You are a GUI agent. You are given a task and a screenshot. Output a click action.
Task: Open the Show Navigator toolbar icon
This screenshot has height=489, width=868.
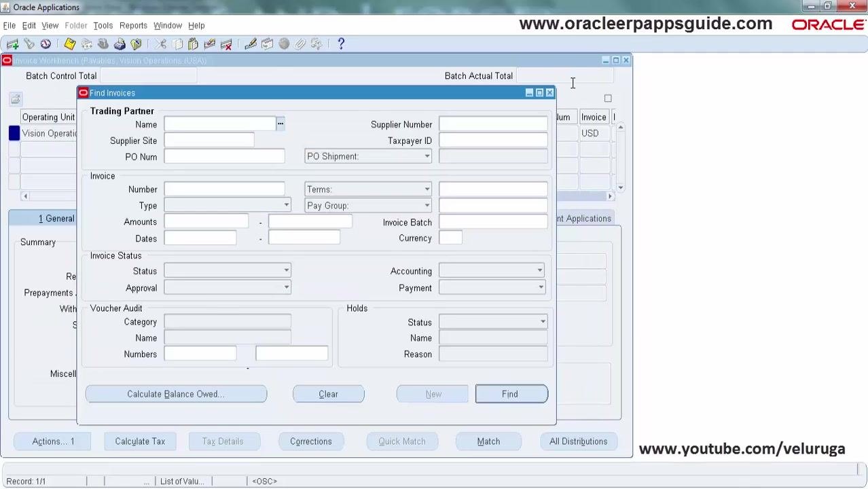46,44
